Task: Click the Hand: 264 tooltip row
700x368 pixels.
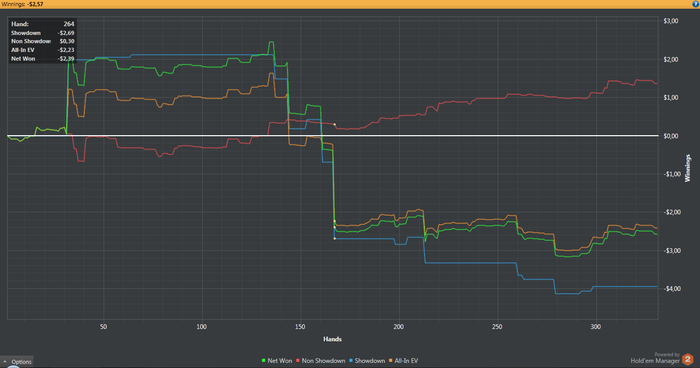Action: coord(42,24)
